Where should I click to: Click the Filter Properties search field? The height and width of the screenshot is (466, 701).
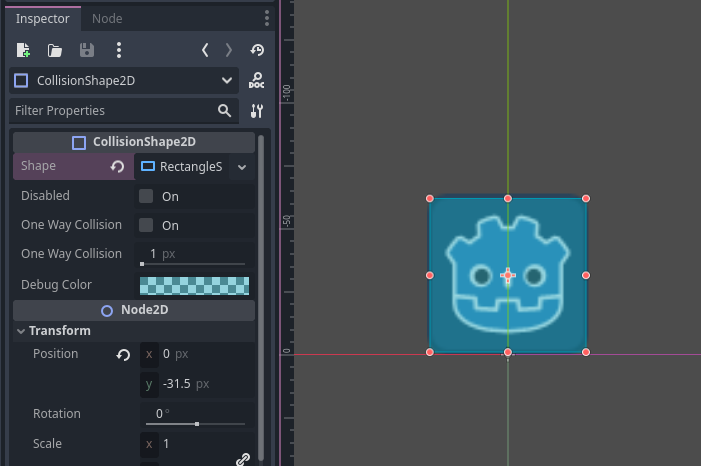point(124,111)
